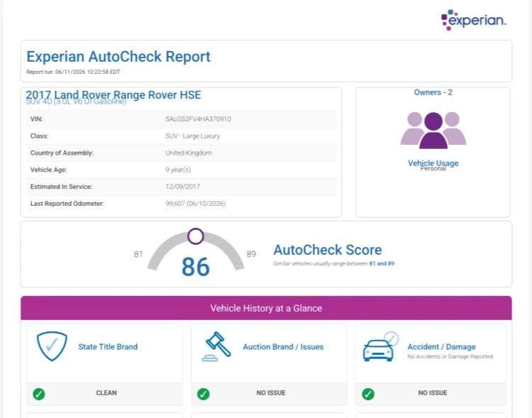The height and width of the screenshot is (418, 532).
Task: Click the AutoCheck Score heading
Action: click(x=328, y=250)
